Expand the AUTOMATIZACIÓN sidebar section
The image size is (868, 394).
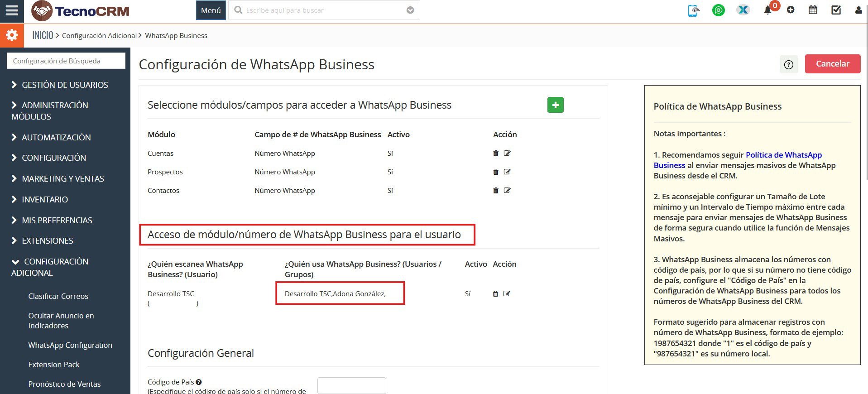(56, 137)
